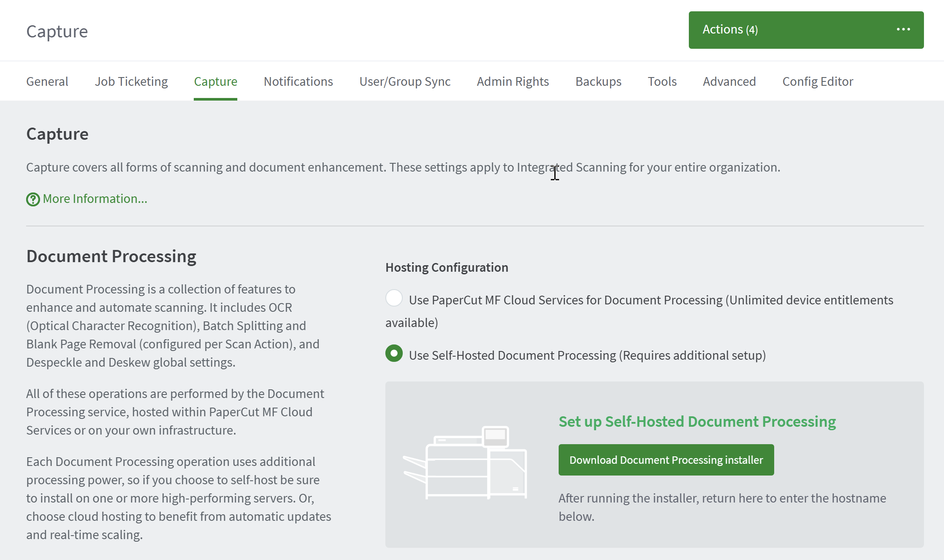The width and height of the screenshot is (944, 560).
Task: Click the More Information... link
Action: point(95,199)
